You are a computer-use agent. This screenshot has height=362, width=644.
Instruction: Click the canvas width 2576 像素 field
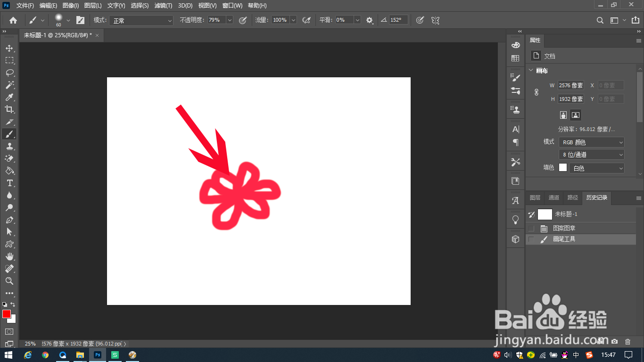(x=571, y=85)
